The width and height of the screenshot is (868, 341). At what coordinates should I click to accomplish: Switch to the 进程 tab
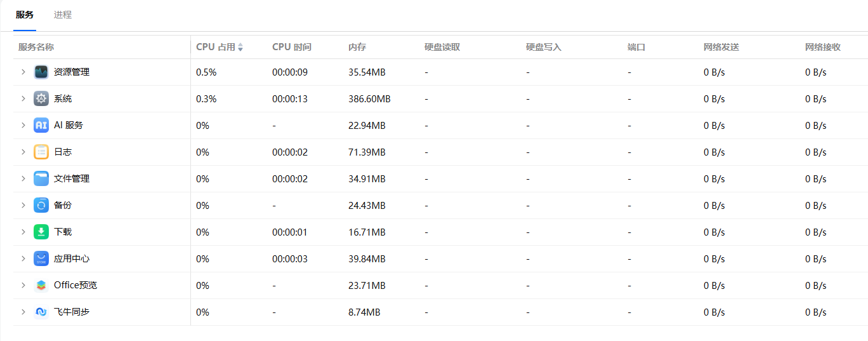click(63, 15)
